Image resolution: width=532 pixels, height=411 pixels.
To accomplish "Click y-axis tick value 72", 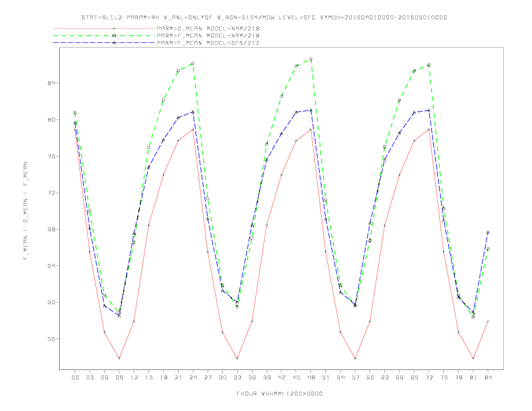I will 51,193.
